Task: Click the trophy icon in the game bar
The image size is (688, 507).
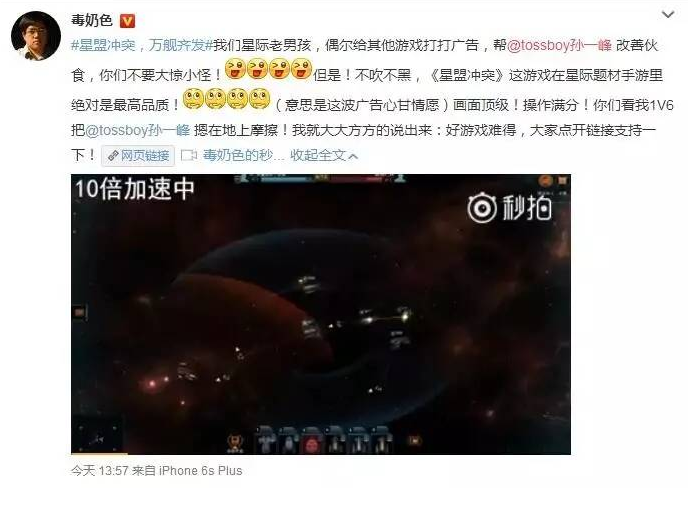Action: tap(235, 442)
